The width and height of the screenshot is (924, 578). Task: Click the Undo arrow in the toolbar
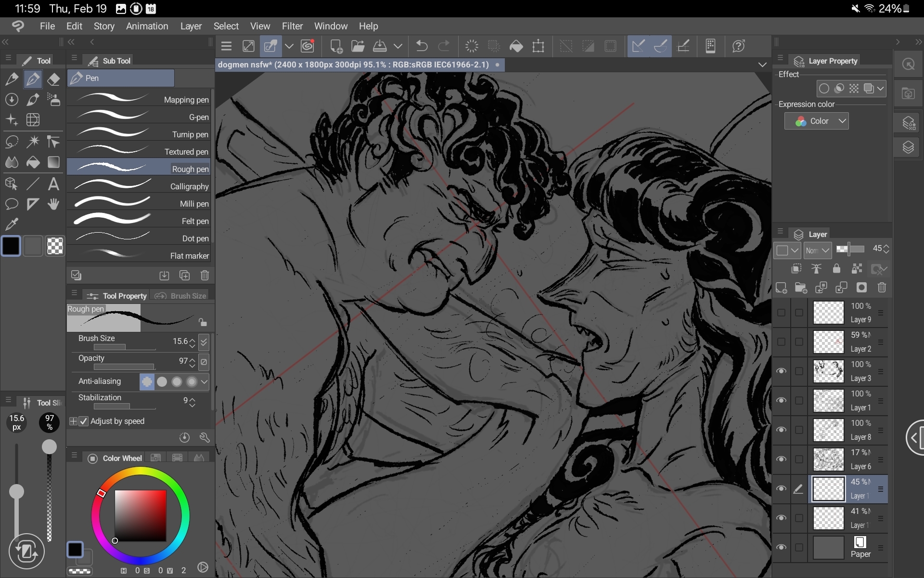coord(422,46)
